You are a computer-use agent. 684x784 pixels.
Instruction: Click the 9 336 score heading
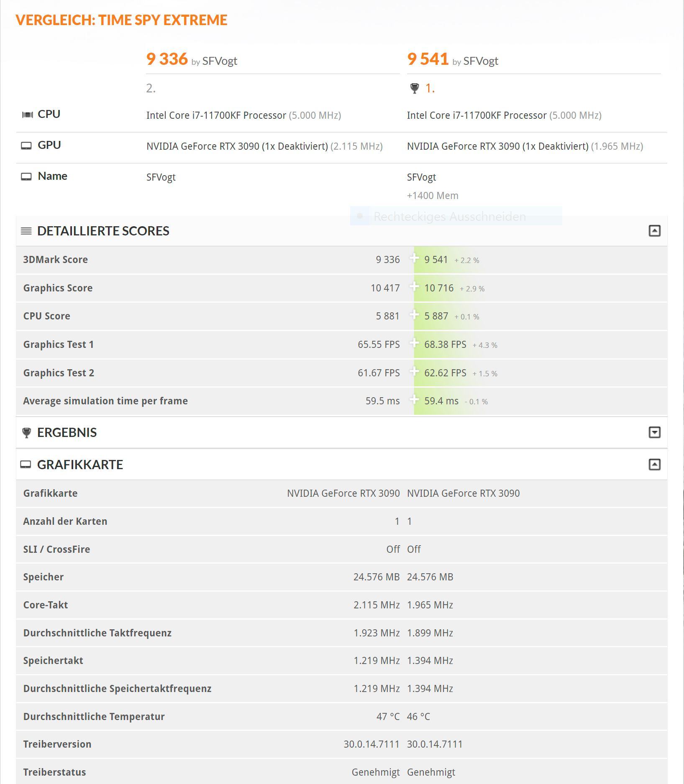click(167, 59)
